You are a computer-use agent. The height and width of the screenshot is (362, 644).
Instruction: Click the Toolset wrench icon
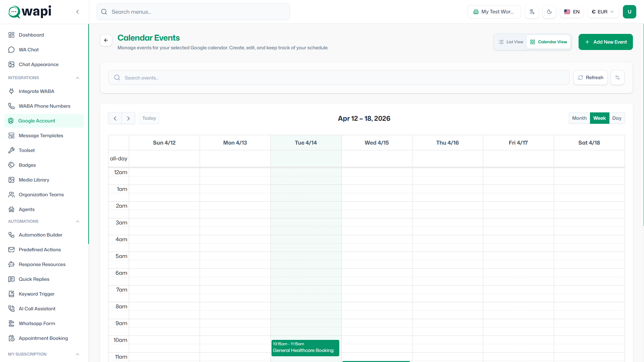[x=11, y=150]
